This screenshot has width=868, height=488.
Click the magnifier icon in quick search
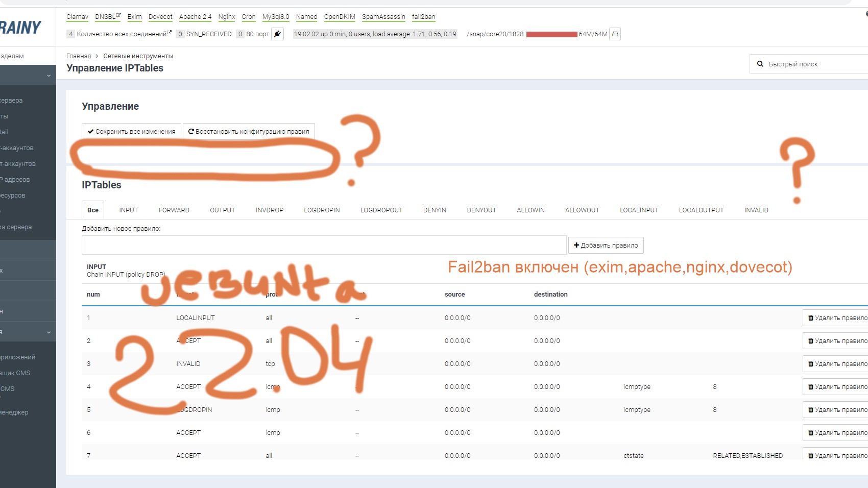[760, 64]
